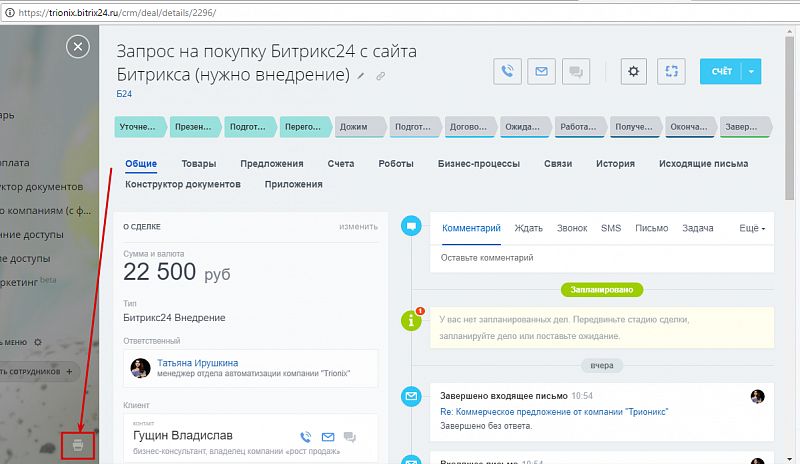The height and width of the screenshot is (464, 800).
Task: Select stage Работа...
Action: click(581, 127)
